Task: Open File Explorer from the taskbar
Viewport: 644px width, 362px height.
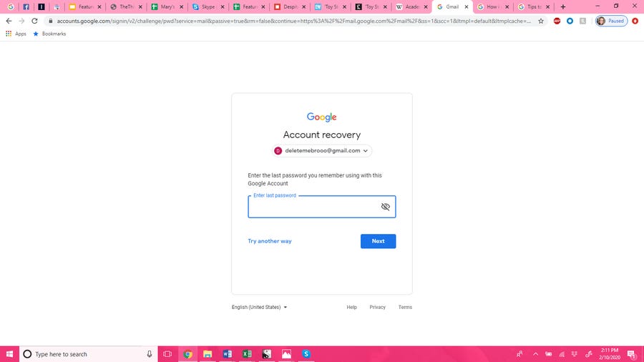Action: 208,354
